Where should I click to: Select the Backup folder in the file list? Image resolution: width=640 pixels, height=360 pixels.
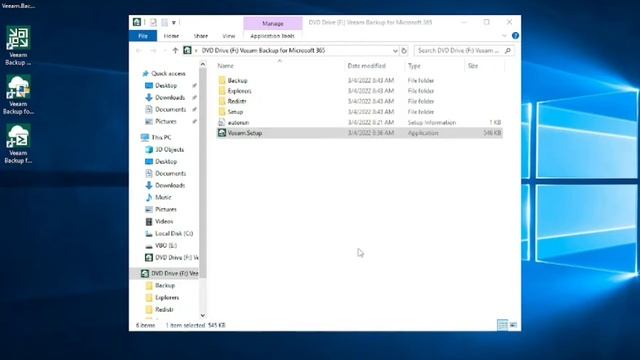[237, 80]
